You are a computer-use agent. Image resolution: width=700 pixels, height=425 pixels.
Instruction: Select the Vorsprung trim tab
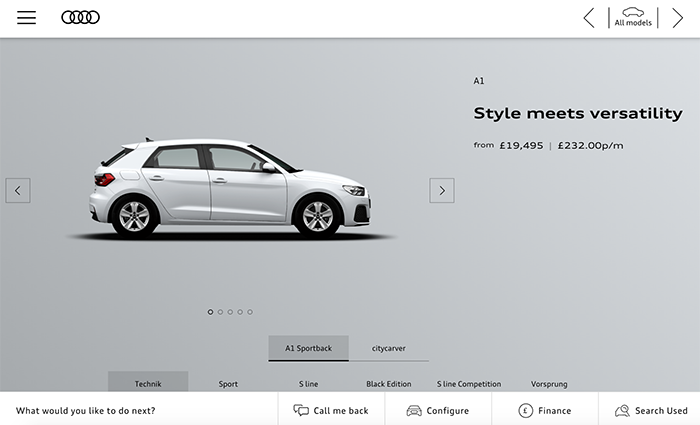[x=549, y=383]
